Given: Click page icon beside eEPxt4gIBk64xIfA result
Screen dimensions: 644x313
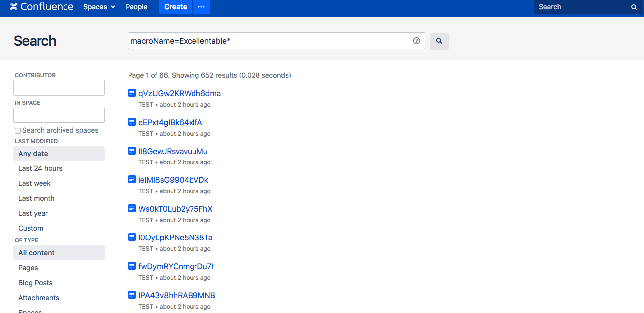Looking at the screenshot, I should (x=132, y=122).
